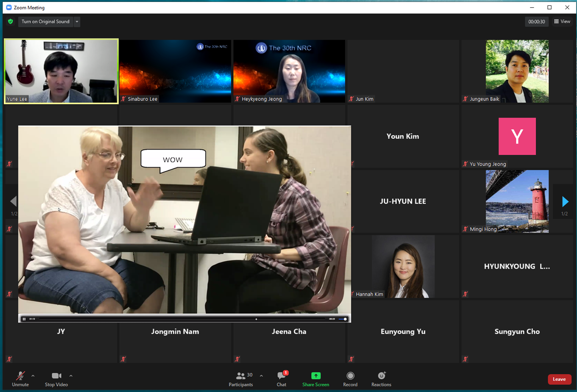Select Hannah Kim's profile photo tile
The image size is (577, 392).
[403, 266]
